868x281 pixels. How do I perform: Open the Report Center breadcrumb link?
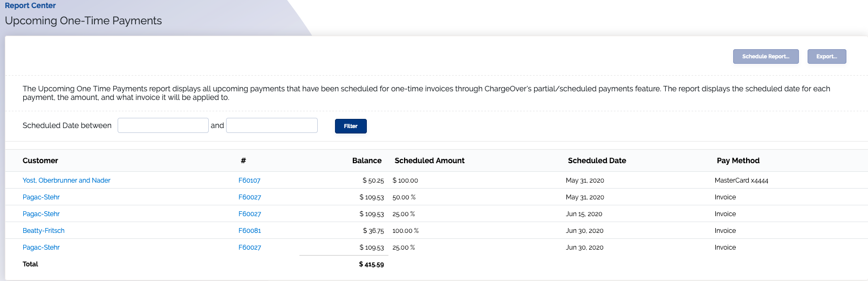click(x=30, y=5)
